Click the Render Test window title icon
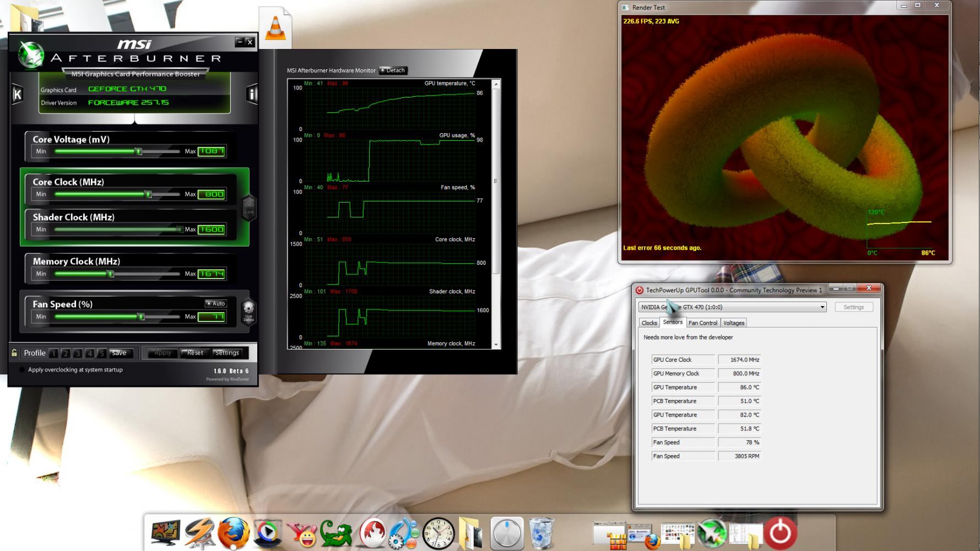This screenshot has height=551, width=980. coord(625,7)
